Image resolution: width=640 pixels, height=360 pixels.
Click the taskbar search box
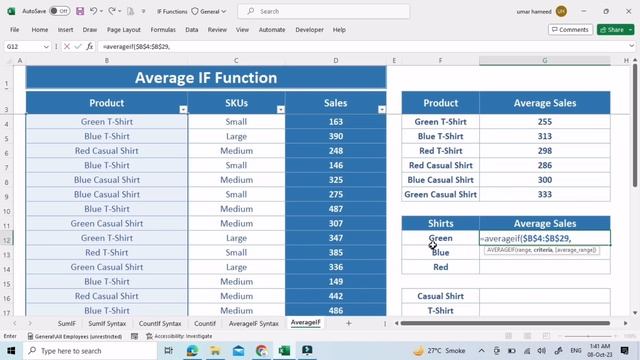[90, 351]
